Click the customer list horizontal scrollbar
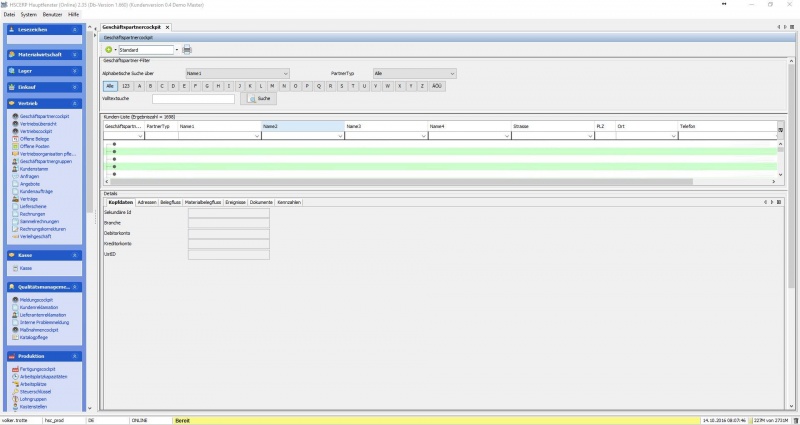This screenshot has width=800, height=425. pos(440,183)
